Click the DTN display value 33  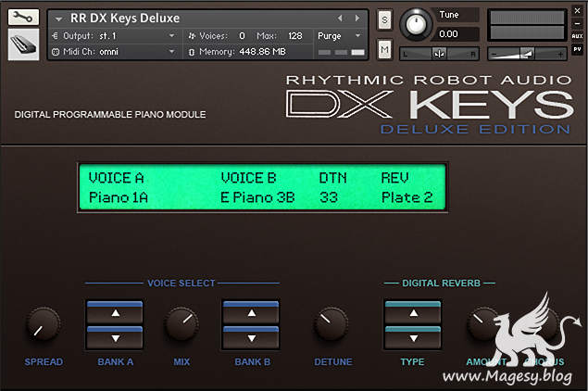click(x=329, y=197)
